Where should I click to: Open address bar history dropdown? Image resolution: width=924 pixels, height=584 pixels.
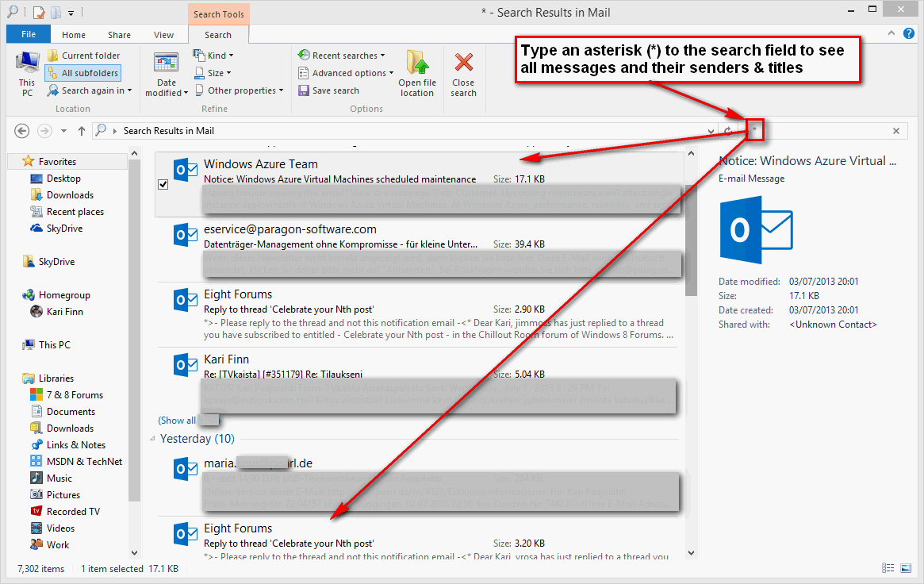pos(711,131)
